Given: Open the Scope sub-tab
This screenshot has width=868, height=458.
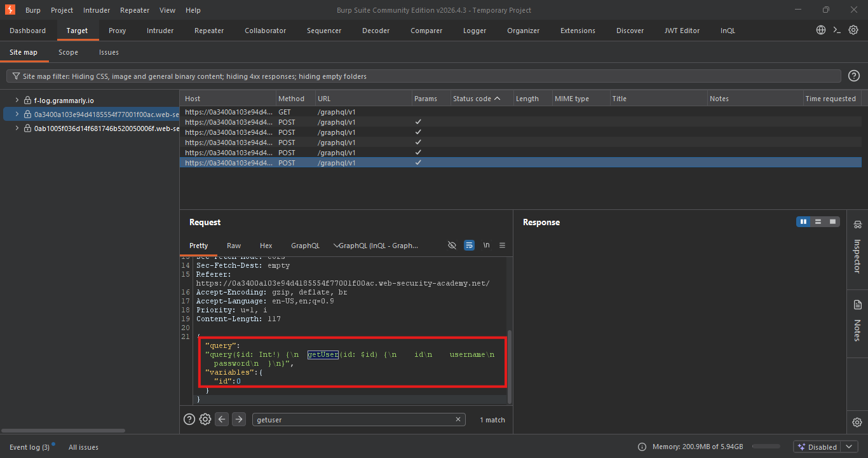Looking at the screenshot, I should tap(69, 52).
